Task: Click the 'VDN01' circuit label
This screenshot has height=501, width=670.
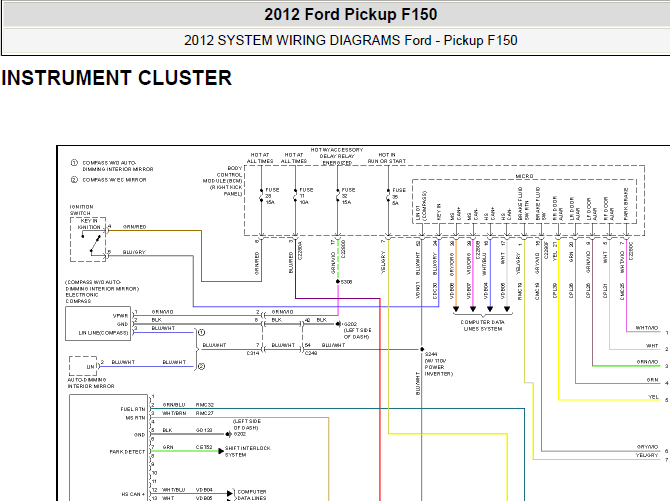Action: click(418, 291)
